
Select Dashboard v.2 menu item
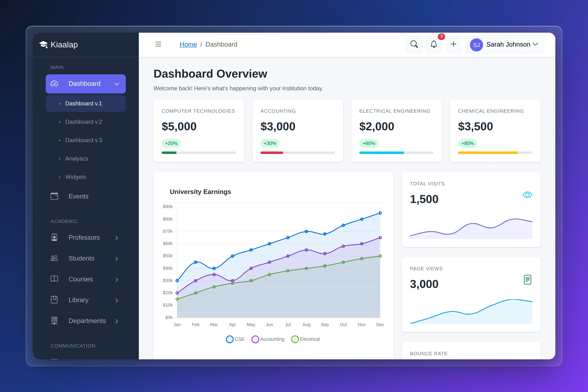tap(86, 122)
